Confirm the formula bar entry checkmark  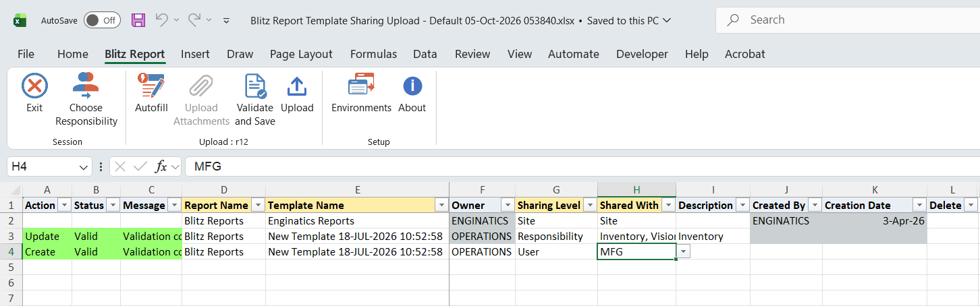(140, 166)
